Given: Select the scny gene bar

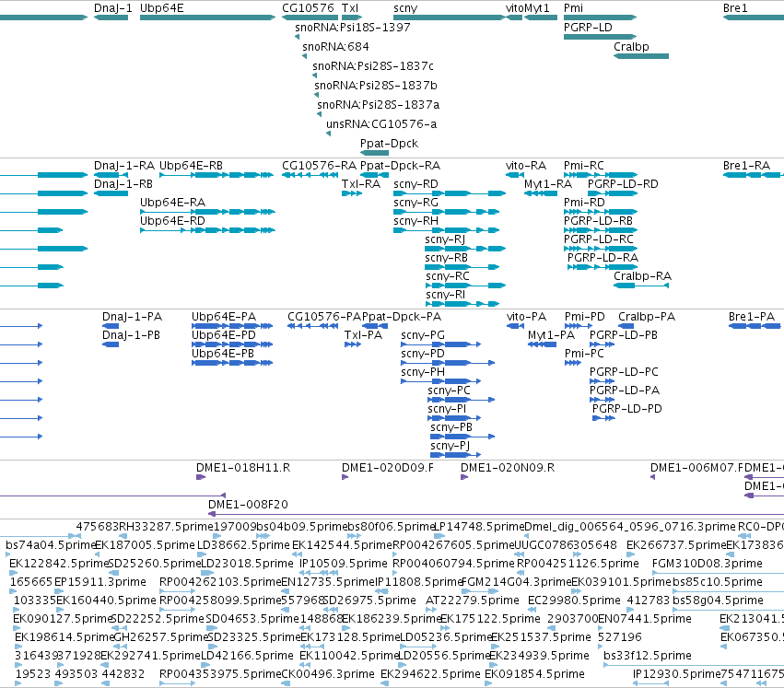Looking at the screenshot, I should tap(450, 17).
